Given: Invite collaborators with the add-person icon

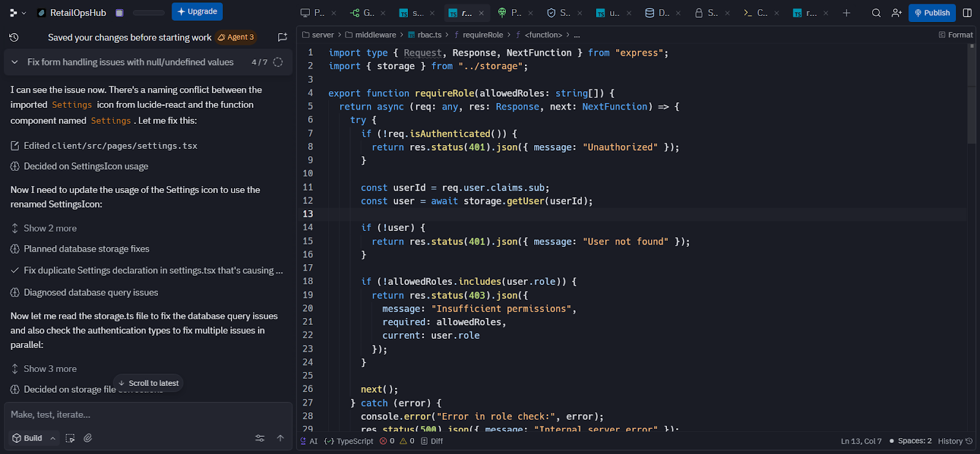Looking at the screenshot, I should click(x=897, y=13).
